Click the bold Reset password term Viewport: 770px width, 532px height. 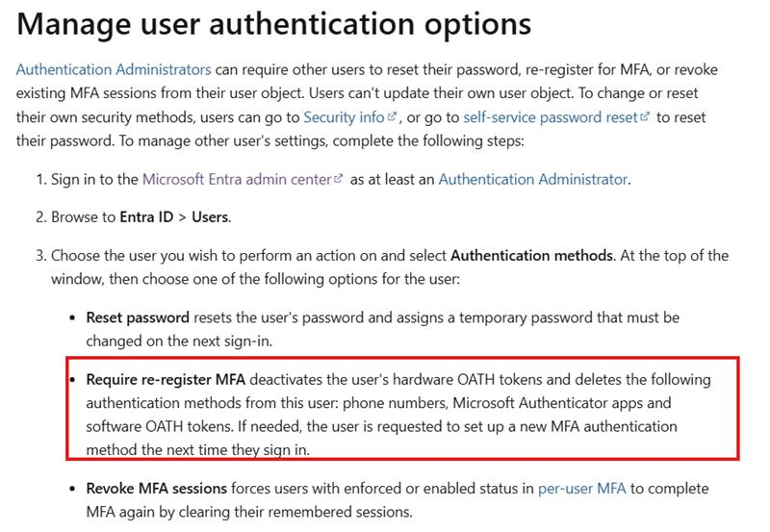click(x=138, y=317)
